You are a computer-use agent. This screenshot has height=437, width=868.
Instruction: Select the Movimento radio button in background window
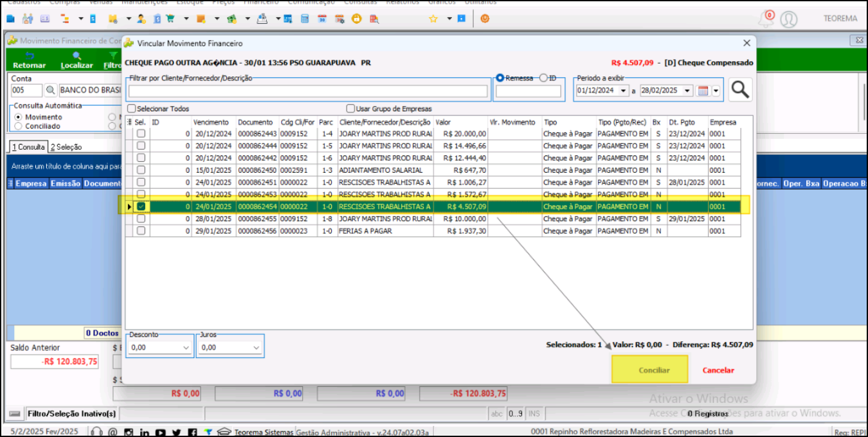pos(18,118)
